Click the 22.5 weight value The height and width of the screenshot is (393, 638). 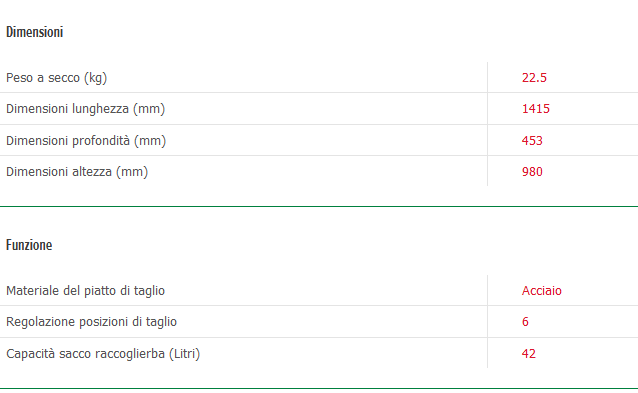tap(534, 78)
